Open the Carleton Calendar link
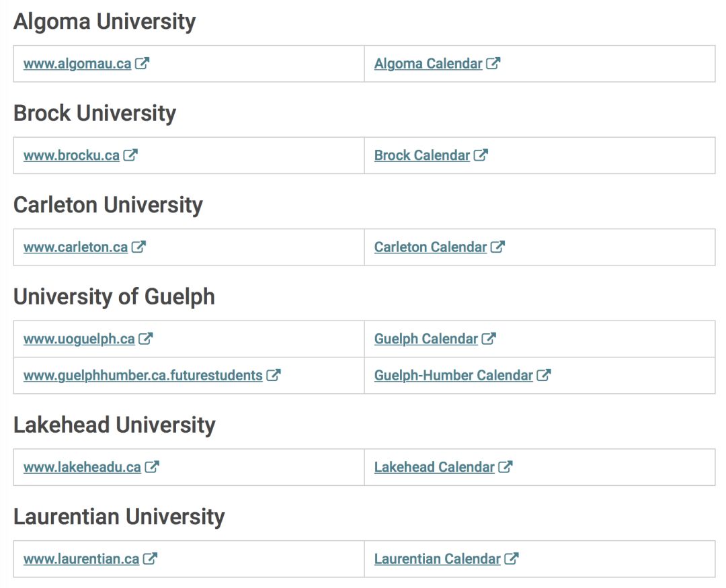The width and height of the screenshot is (726, 588). (431, 247)
